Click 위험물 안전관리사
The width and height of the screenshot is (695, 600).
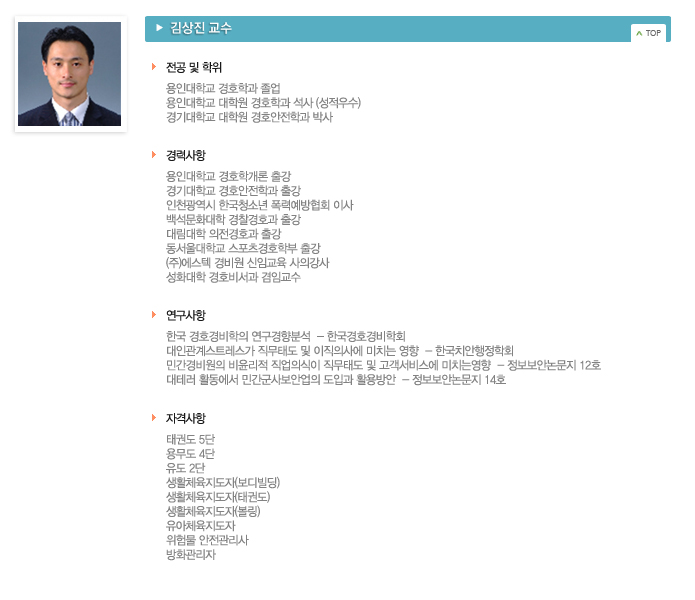tap(207, 540)
